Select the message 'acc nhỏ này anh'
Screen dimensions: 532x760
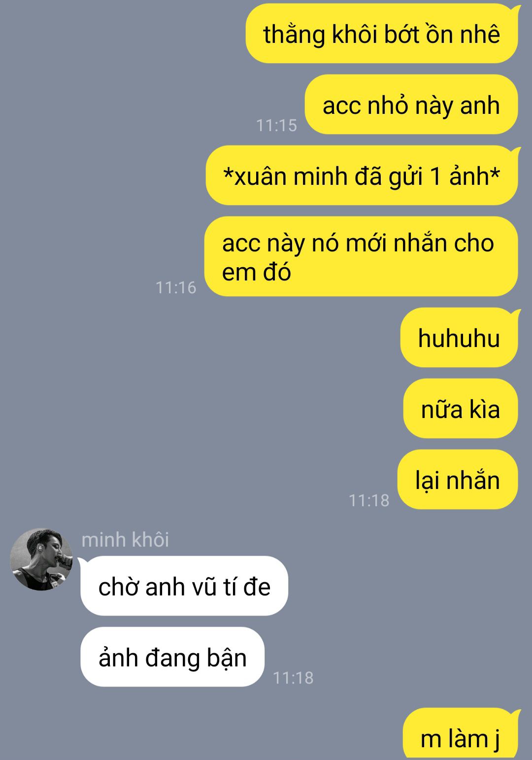(411, 104)
